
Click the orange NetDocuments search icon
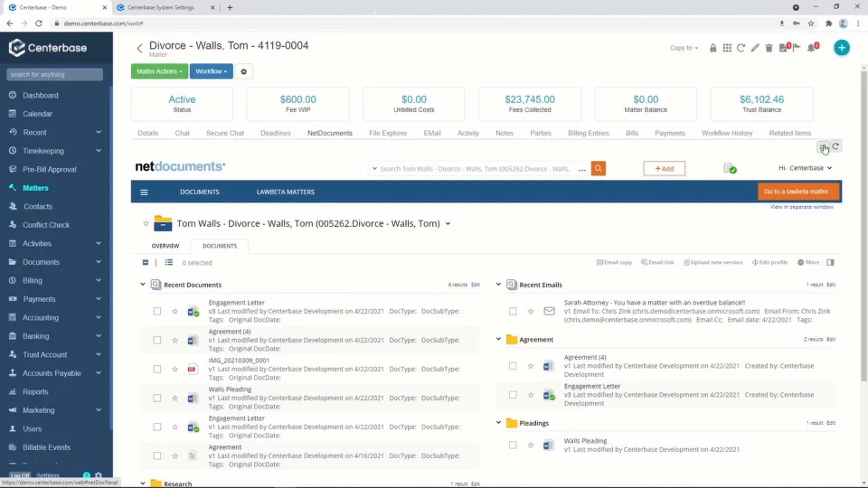pos(599,168)
